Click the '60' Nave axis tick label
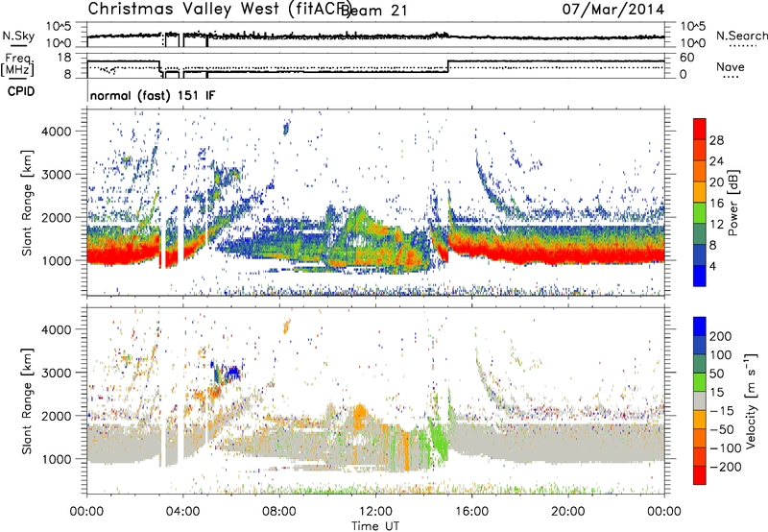 click(x=687, y=58)
